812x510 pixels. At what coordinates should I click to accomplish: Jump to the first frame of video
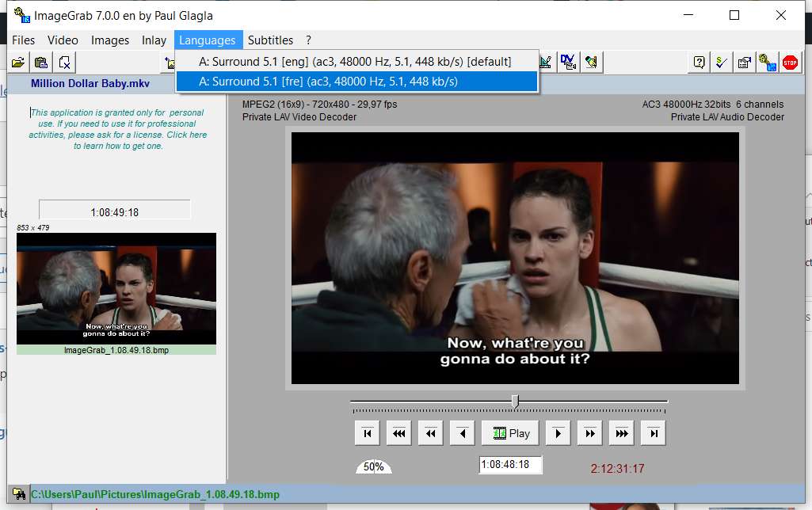click(367, 433)
